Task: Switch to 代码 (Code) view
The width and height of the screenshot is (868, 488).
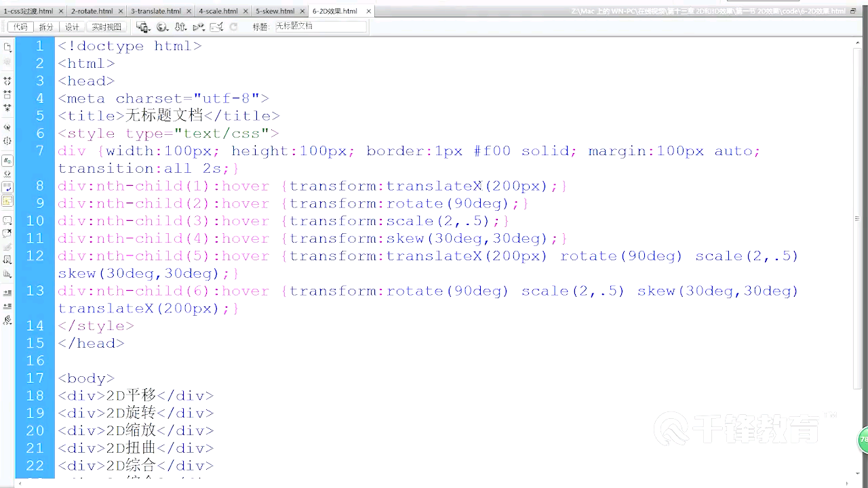Action: pyautogui.click(x=20, y=26)
